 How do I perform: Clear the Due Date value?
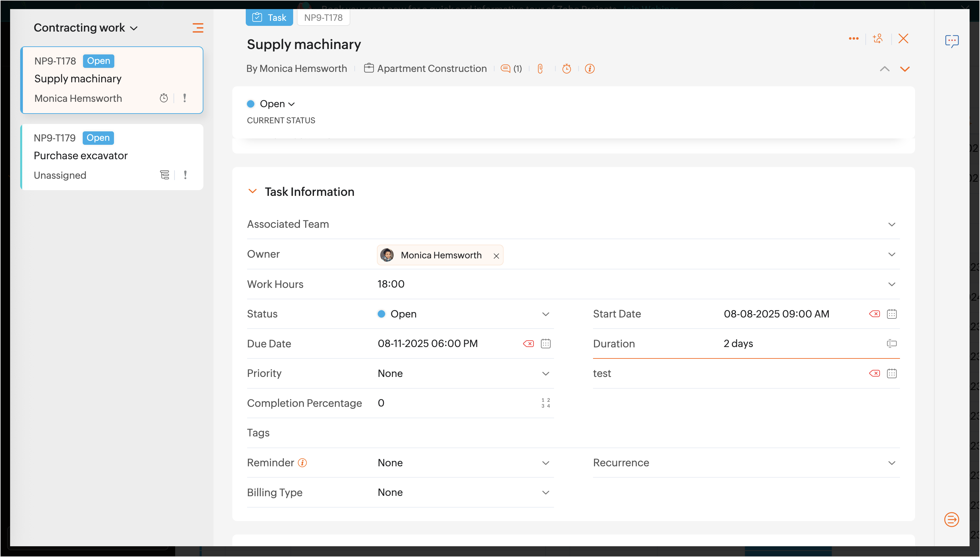click(528, 344)
